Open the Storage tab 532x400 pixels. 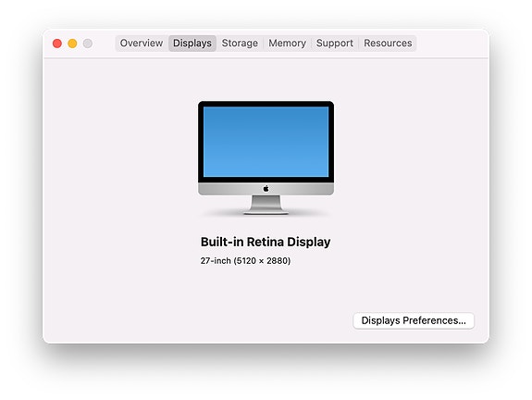240,44
